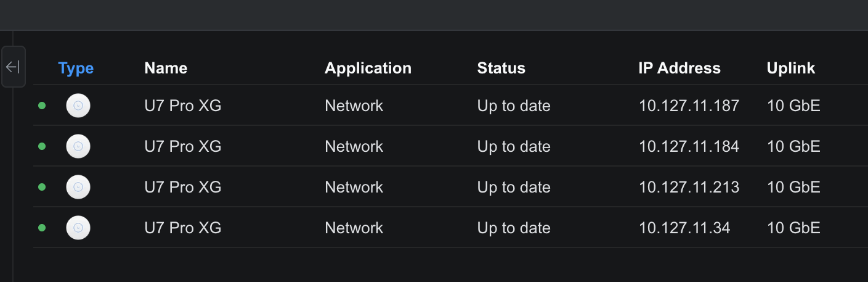
Task: Click green status dot for 10.127.11.184 device
Action: (x=42, y=146)
